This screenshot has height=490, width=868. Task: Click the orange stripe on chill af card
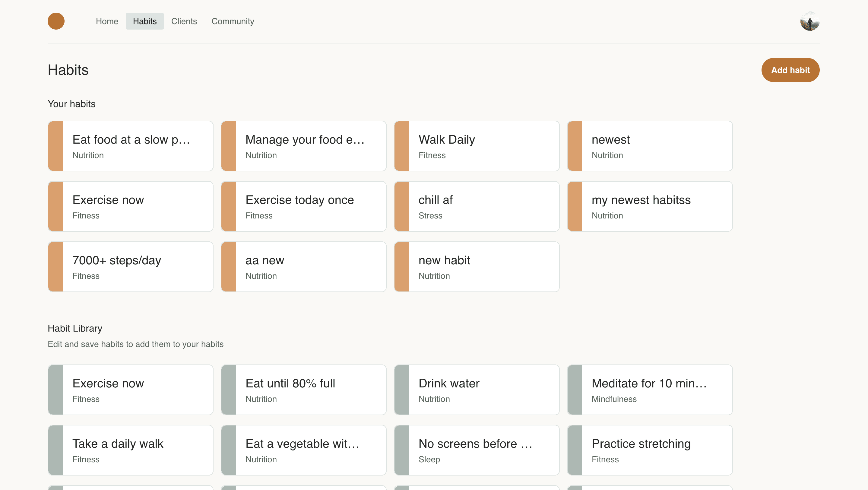click(402, 206)
